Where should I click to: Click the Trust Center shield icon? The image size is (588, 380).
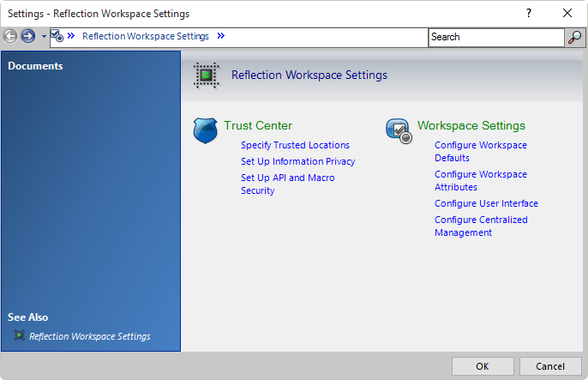(x=205, y=130)
